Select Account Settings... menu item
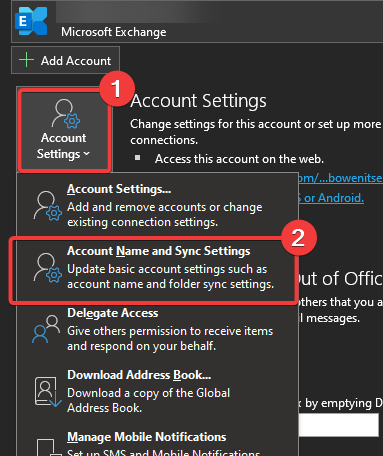This screenshot has width=383, height=456. click(157, 205)
